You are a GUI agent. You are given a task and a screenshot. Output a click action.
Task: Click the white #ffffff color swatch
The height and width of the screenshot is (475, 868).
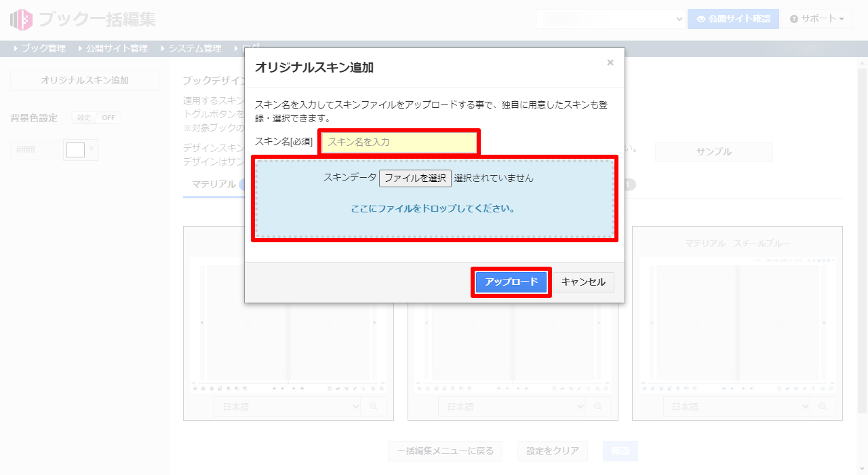76,149
